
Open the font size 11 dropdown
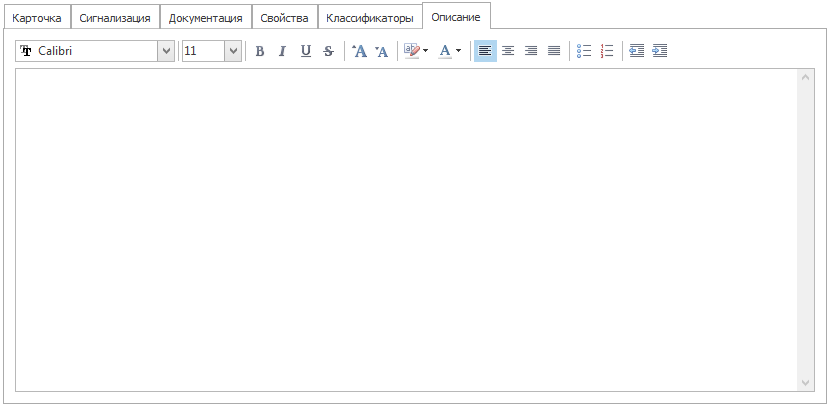coord(233,51)
